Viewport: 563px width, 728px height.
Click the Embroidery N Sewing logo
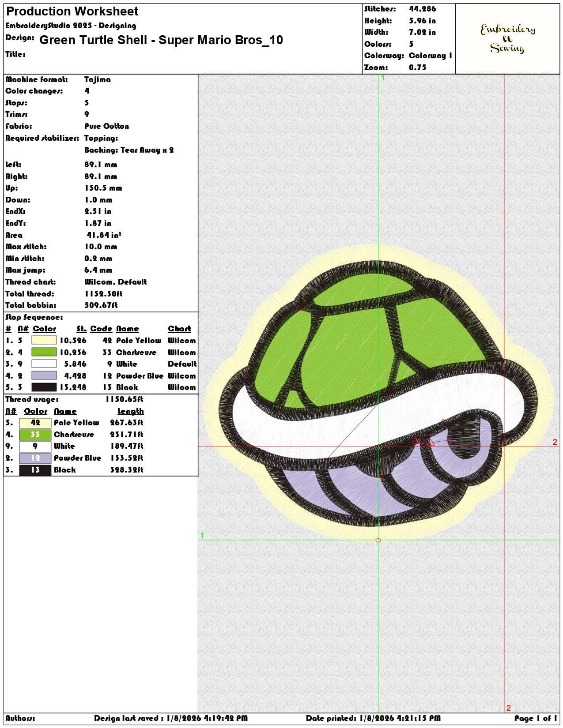[508, 38]
